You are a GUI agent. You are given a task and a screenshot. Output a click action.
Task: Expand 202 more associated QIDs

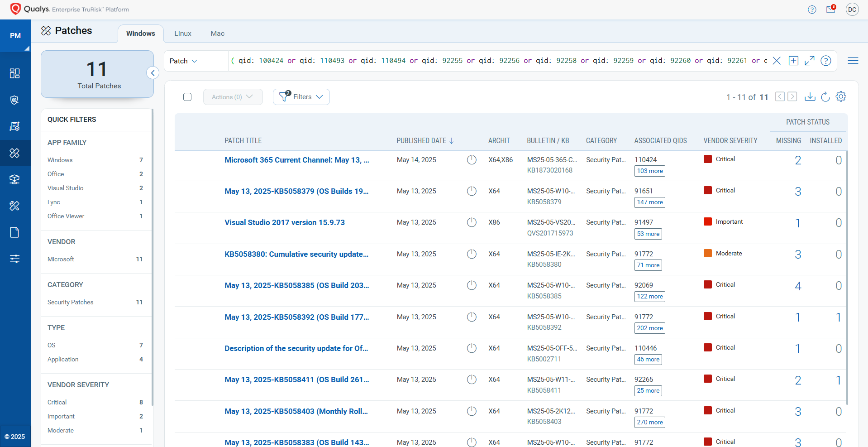(650, 328)
